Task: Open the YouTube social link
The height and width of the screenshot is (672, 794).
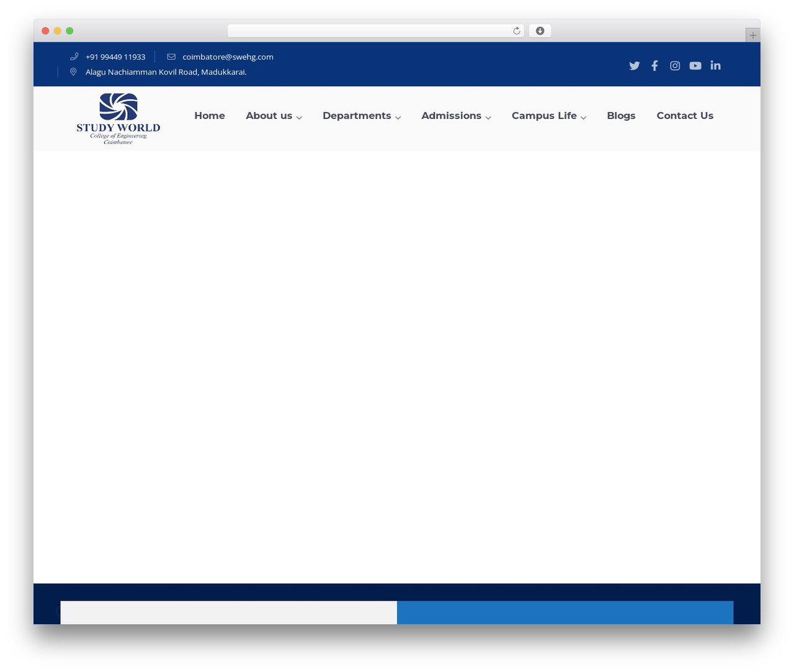Action: click(x=695, y=66)
